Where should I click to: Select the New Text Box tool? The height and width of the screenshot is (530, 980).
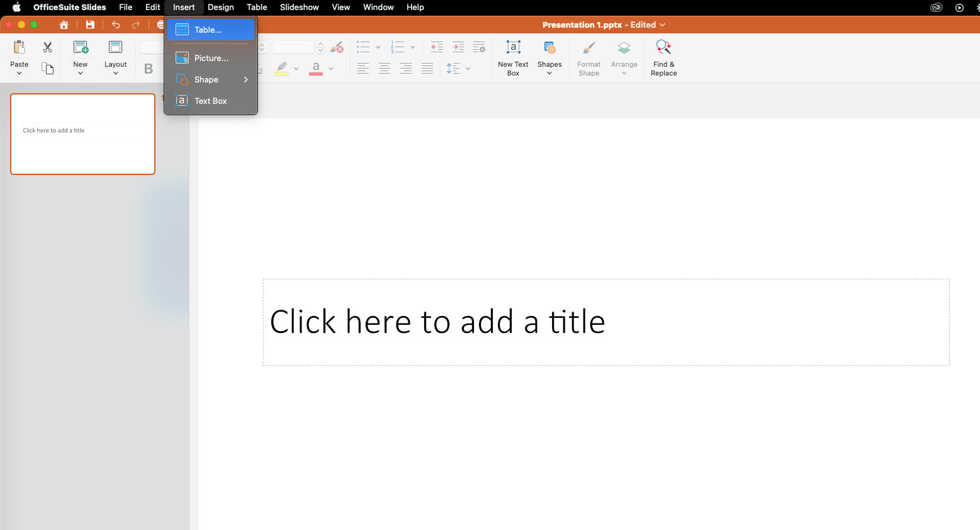[513, 57]
